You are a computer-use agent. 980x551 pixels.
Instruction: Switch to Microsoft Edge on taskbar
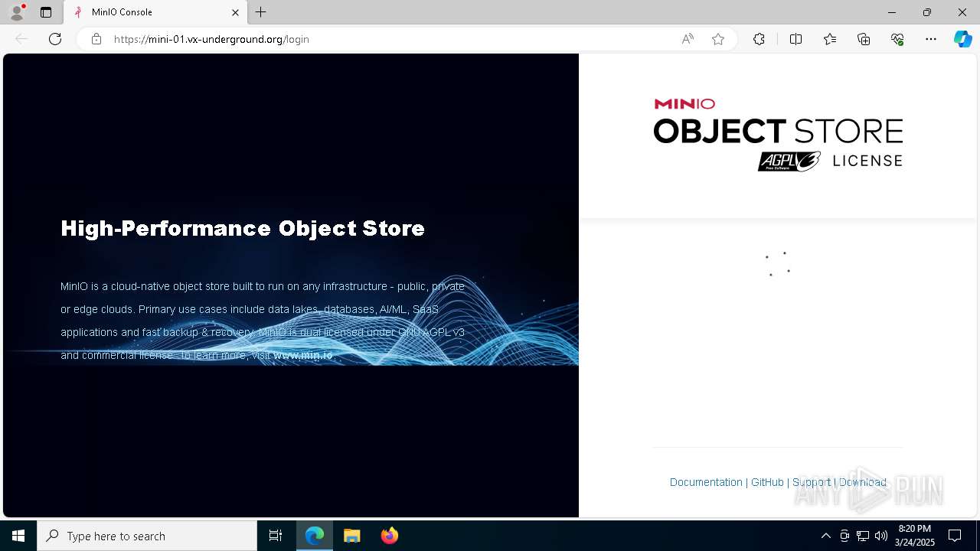[x=315, y=536]
